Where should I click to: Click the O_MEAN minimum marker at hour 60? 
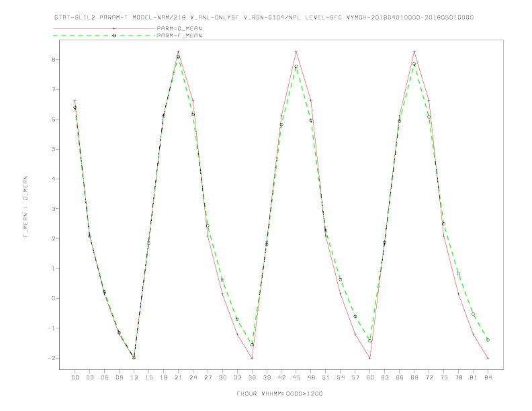[x=370, y=358]
